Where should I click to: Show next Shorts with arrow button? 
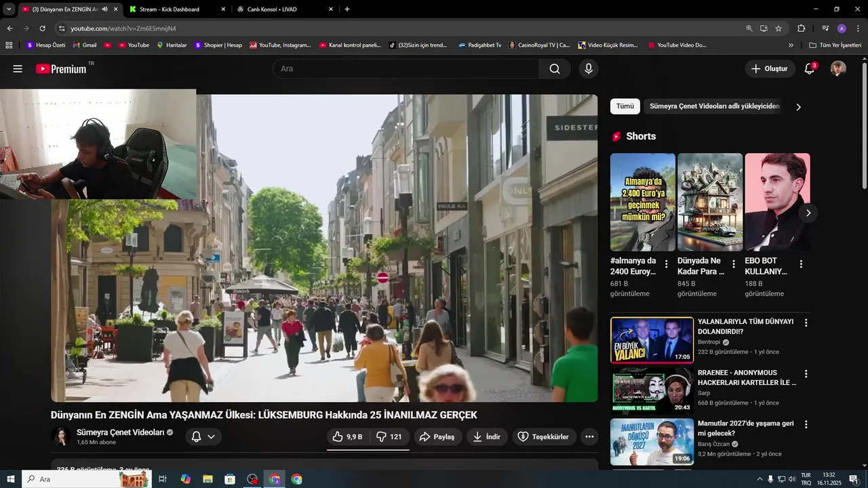(x=808, y=213)
